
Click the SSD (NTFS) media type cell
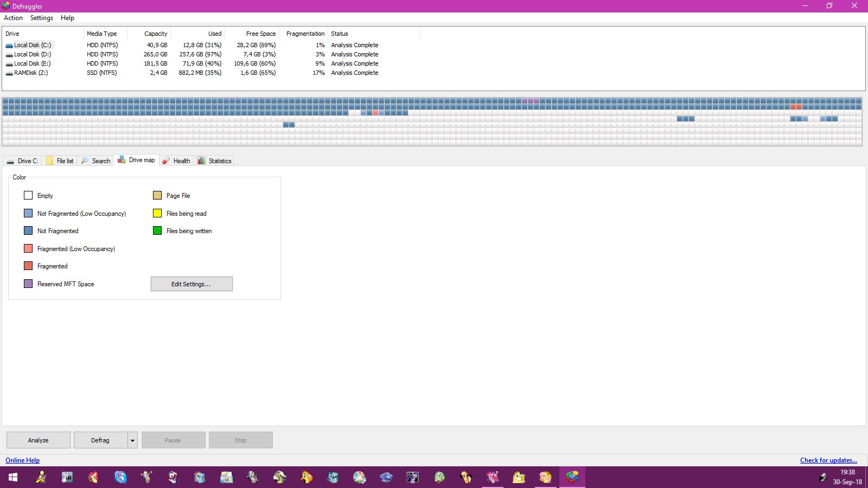(x=102, y=73)
